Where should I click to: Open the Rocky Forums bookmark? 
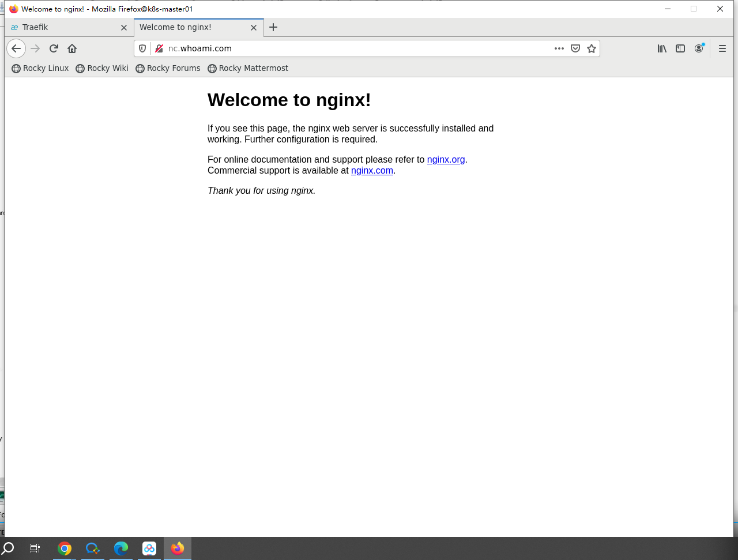click(168, 68)
